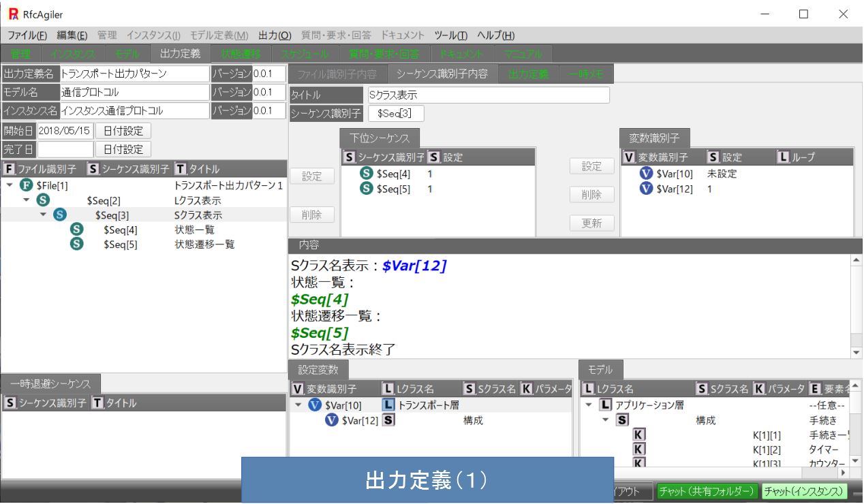Click S icon in $Var[12] row of 設定変数
This screenshot has height=504, width=864.
coord(388,420)
